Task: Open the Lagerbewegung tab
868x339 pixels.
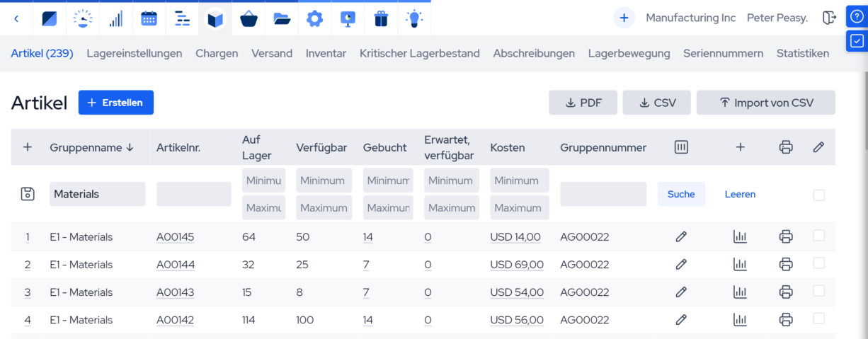Action: (x=629, y=53)
